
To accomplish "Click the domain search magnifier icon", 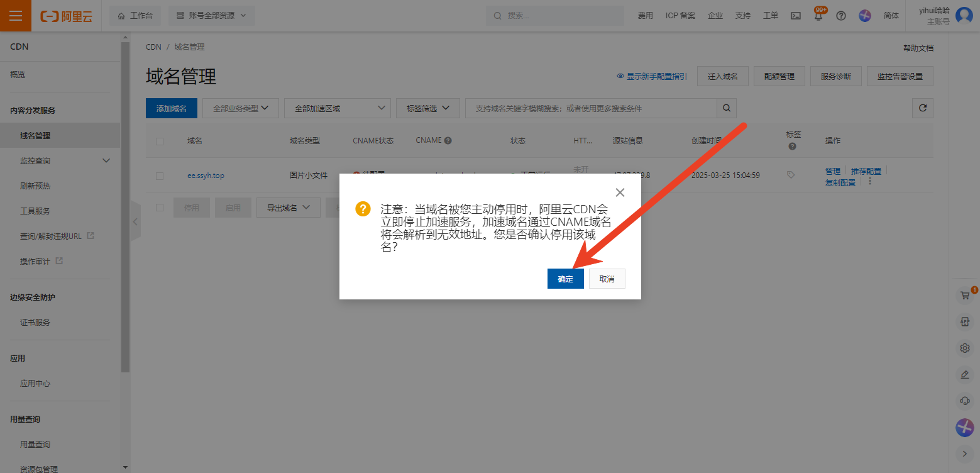I will tap(727, 108).
